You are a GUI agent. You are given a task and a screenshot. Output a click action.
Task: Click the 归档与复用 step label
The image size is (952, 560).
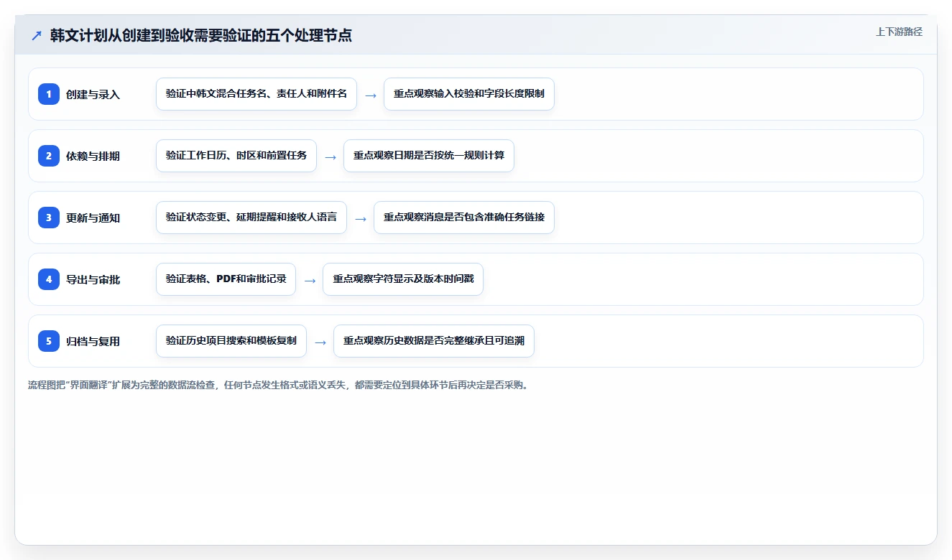click(93, 341)
